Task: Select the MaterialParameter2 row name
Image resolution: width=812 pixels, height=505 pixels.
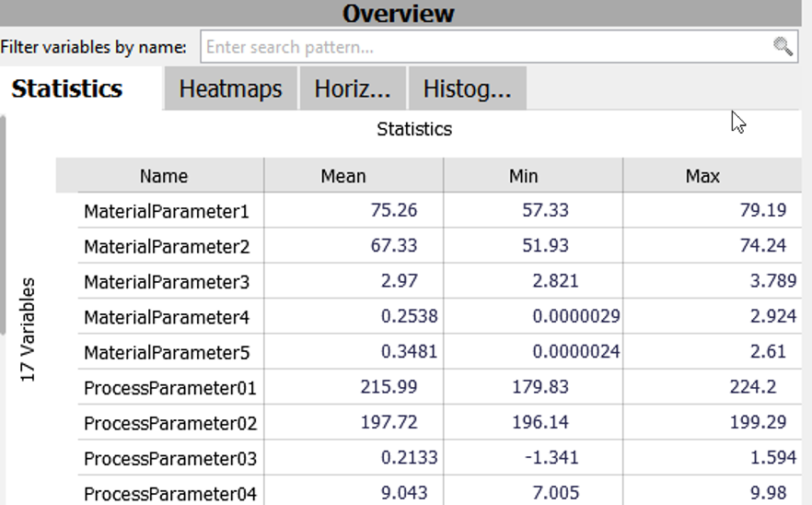Action: tap(167, 247)
